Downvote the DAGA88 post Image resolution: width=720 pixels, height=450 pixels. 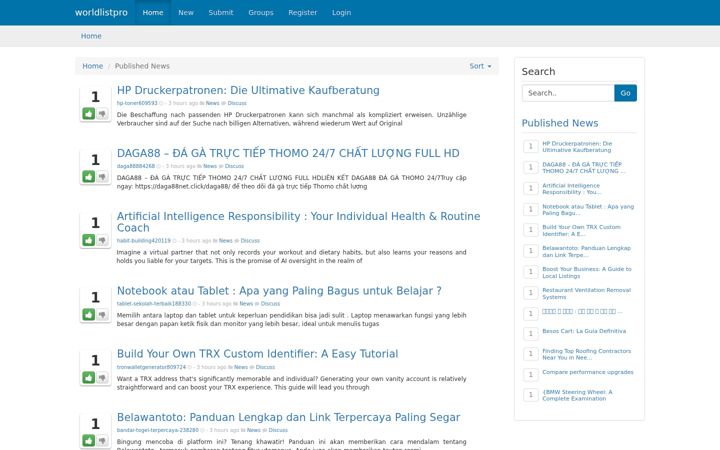pyautogui.click(x=102, y=176)
